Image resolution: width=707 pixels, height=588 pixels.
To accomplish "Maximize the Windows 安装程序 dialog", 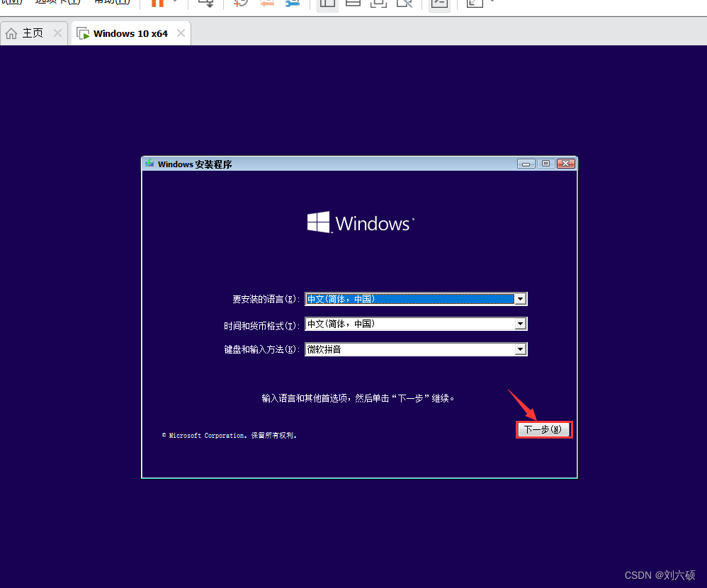I will (x=545, y=164).
